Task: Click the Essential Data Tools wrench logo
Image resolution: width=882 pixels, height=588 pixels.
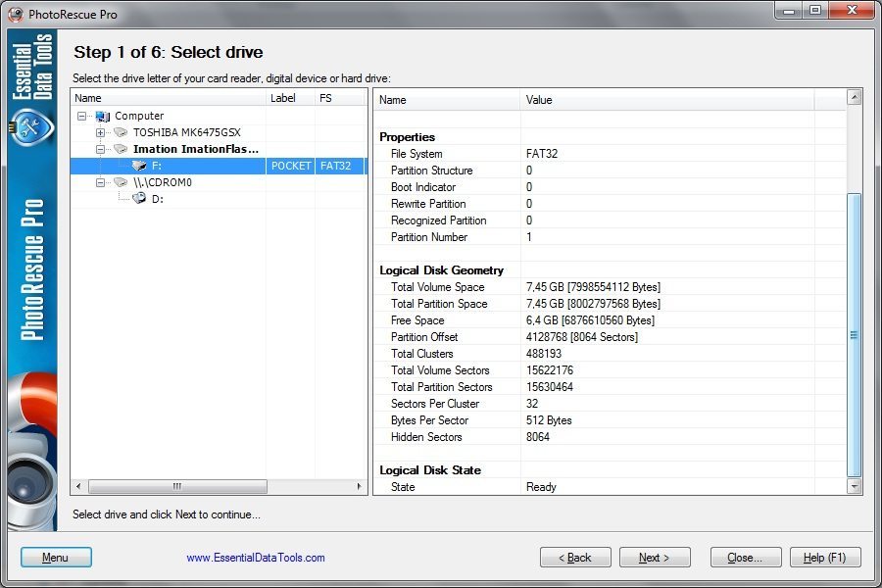Action: tap(31, 126)
